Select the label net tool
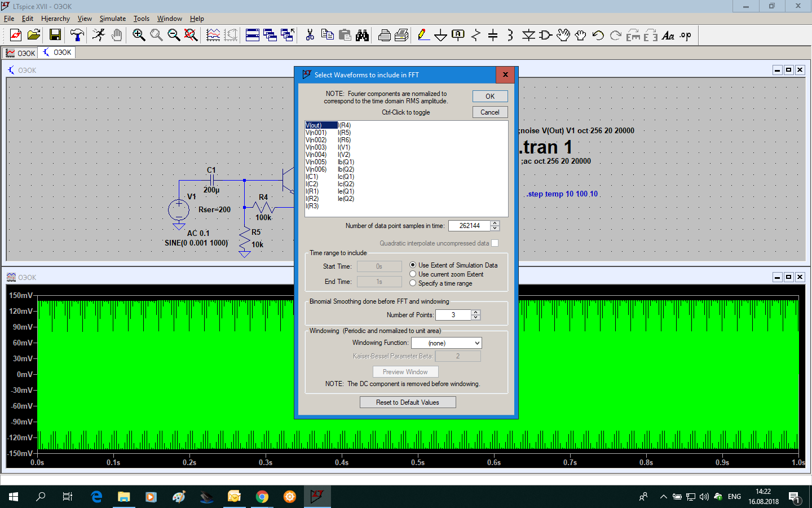 coord(458,35)
